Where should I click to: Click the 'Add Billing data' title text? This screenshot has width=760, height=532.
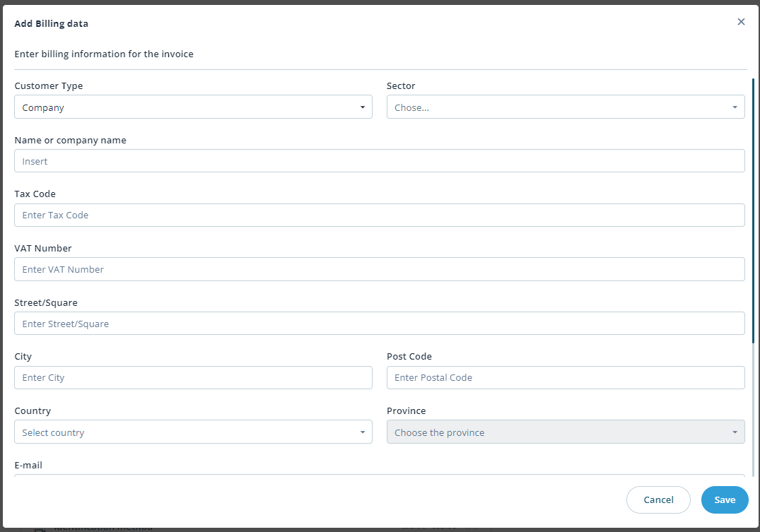(x=51, y=23)
